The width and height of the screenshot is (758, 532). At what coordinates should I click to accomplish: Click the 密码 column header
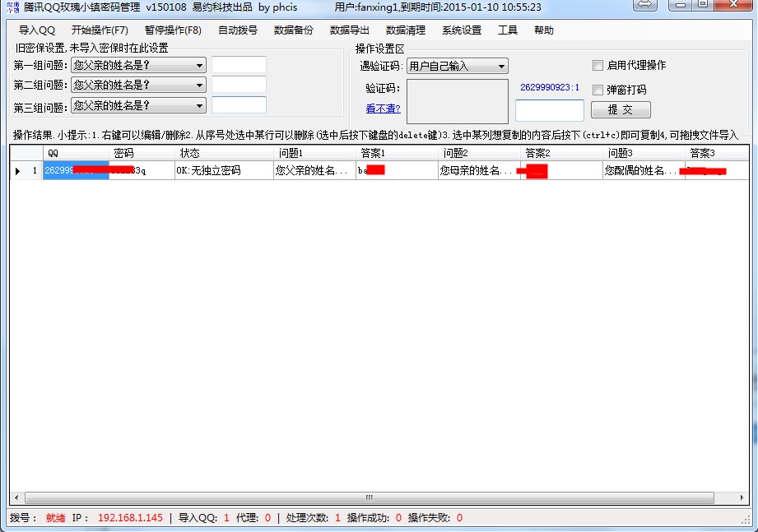pos(142,153)
